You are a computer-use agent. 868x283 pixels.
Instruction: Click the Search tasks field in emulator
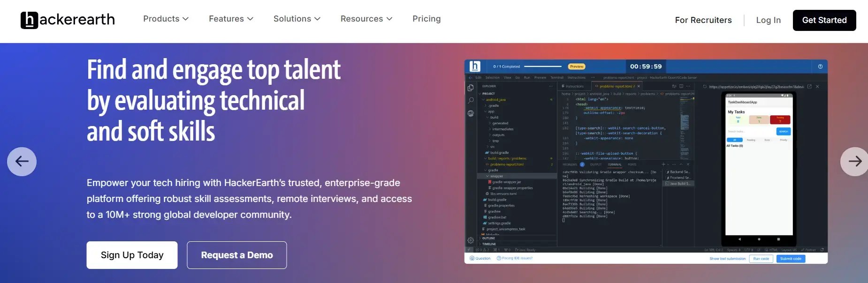click(x=751, y=132)
